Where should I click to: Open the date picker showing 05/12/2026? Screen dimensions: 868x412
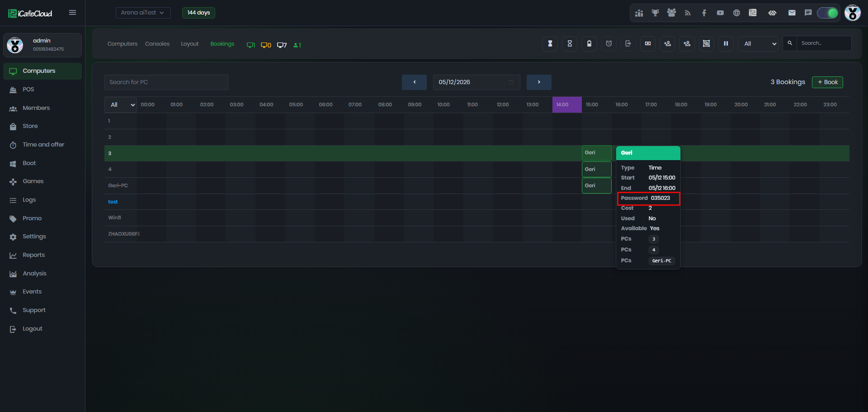[x=476, y=82]
